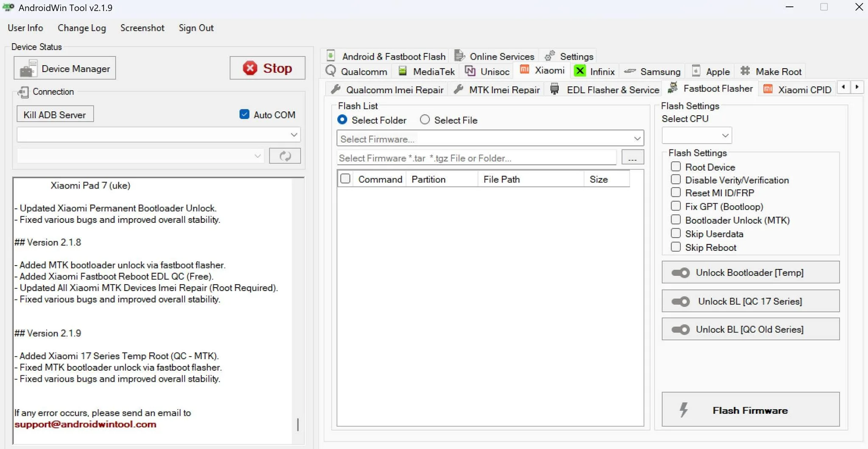
Task: Click the MediaTek chip icon
Action: [x=403, y=71]
